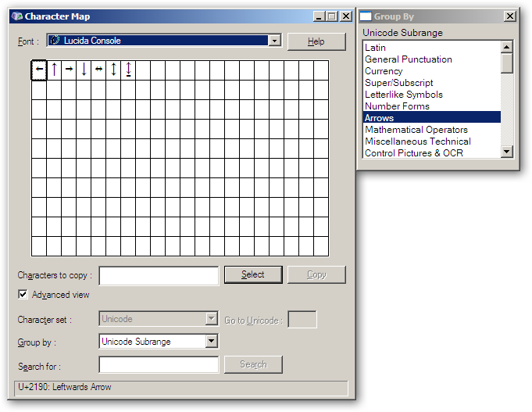Viewport: 532px width, 412px height.
Task: Choose the rightwards arrow character
Action: [x=69, y=70]
